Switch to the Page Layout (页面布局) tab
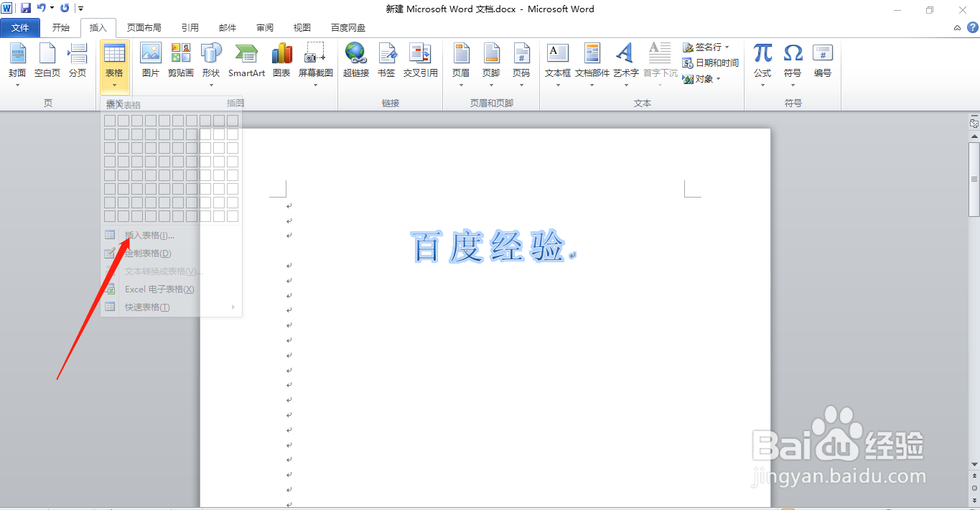 144,28
